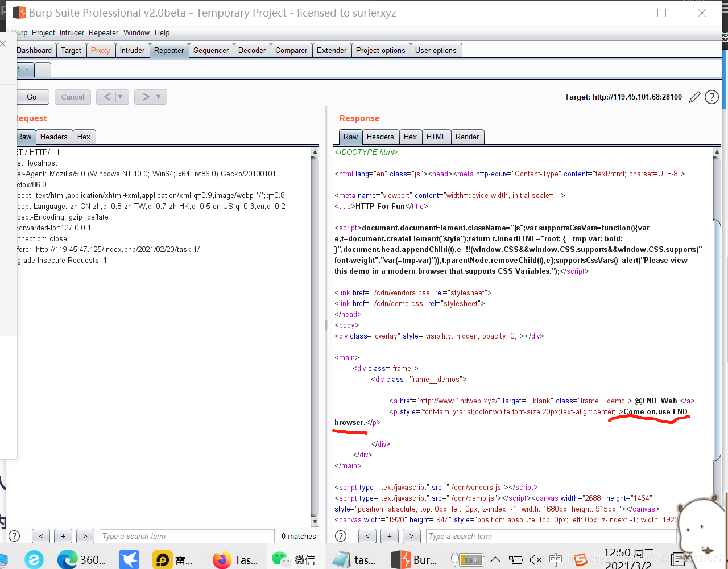Open the 360 browser taskbar icon
Image resolution: width=728 pixels, height=569 pixels.
82,559
